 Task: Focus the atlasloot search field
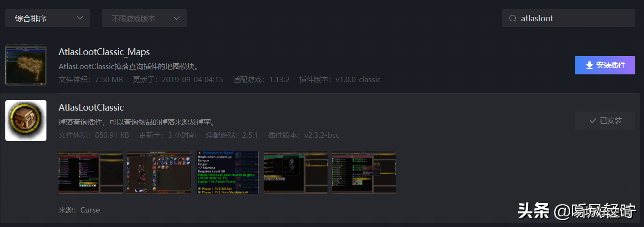[x=569, y=18]
